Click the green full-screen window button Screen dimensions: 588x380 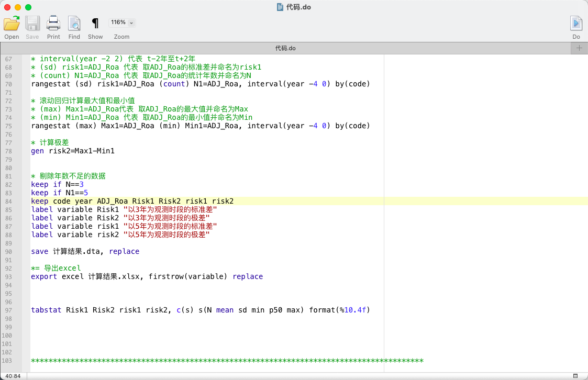pos(28,7)
